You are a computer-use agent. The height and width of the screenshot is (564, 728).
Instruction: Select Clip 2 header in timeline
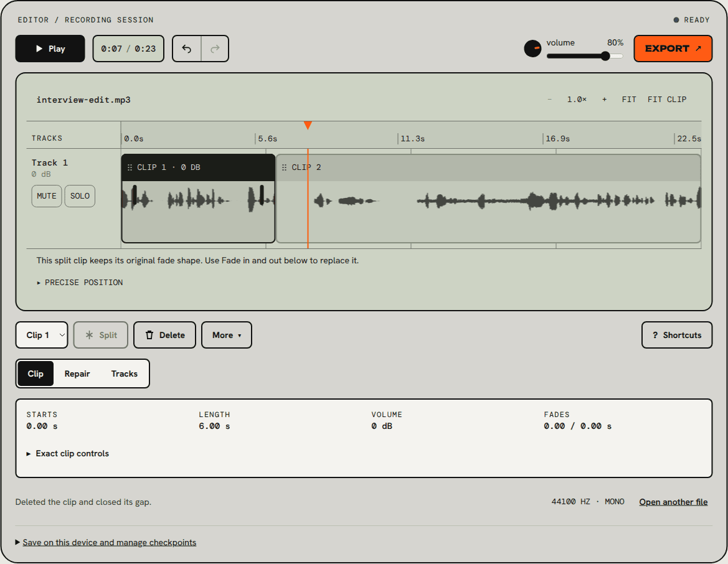tap(488, 167)
